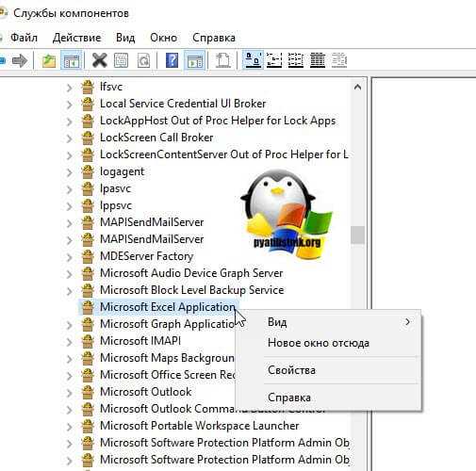Select the Detail view toolbar icon
This screenshot has width=476, height=471.
click(318, 60)
